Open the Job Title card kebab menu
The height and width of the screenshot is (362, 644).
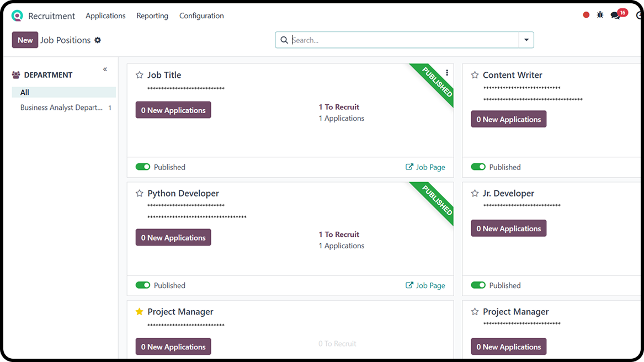click(x=447, y=73)
